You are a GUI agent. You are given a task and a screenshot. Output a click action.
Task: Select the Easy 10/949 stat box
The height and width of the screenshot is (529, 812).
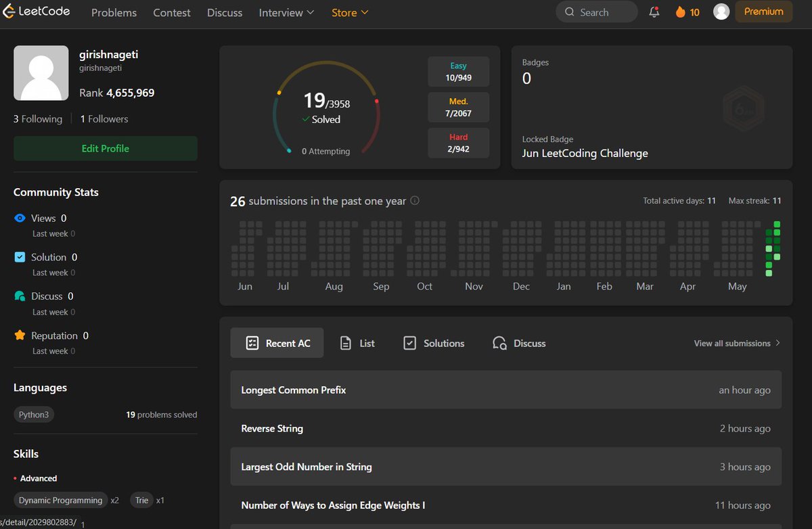point(459,72)
